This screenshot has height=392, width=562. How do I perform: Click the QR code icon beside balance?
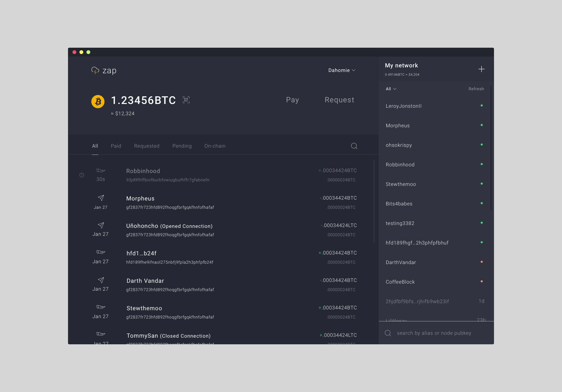(x=186, y=100)
